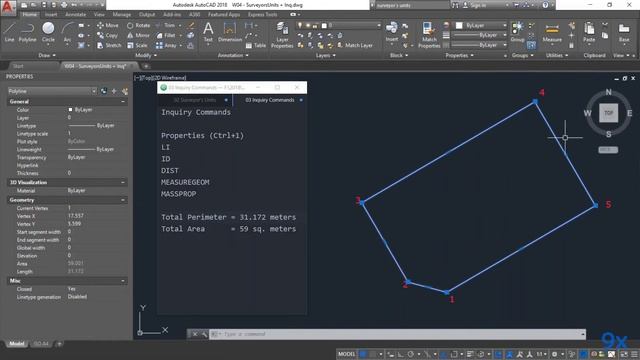640x360 pixels.
Task: Select the vertex grip labeled 4
Action: pyautogui.click(x=535, y=102)
